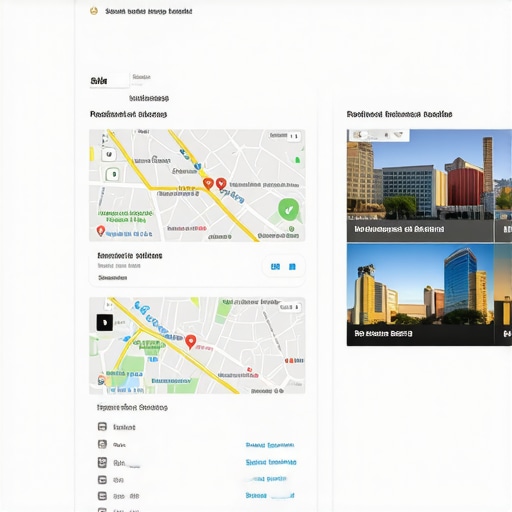Open the blue link in the second list row
Image resolution: width=512 pixels, height=512 pixels.
point(270,445)
